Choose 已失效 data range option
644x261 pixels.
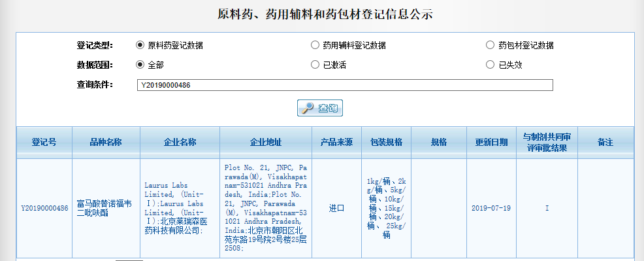(490, 65)
